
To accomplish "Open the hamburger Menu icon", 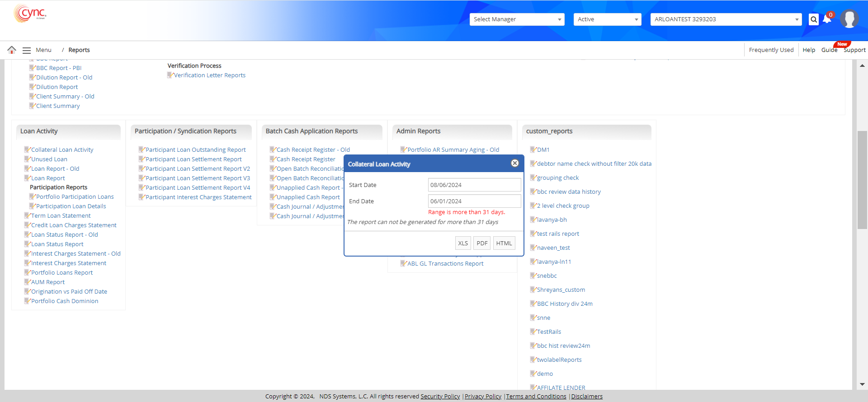I will point(27,50).
